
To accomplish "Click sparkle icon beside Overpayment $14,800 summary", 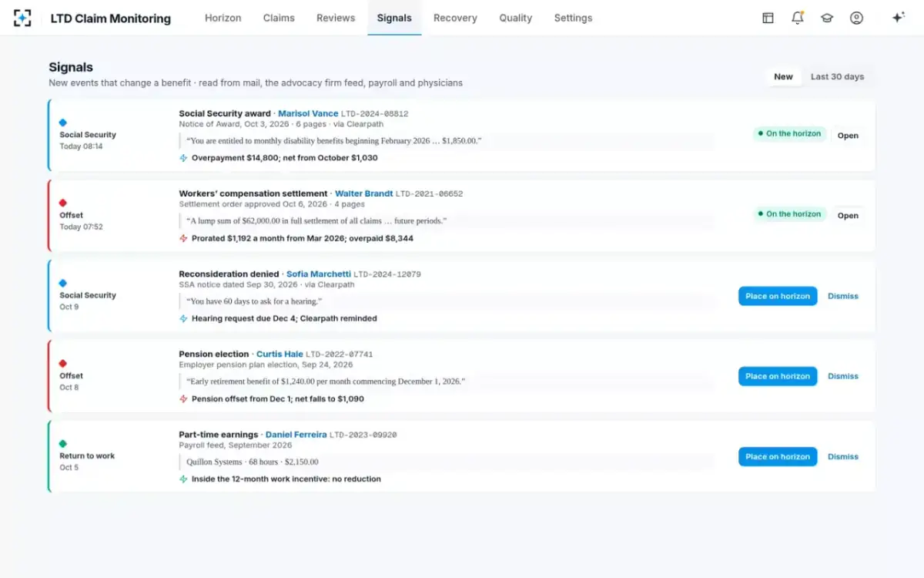I will point(183,158).
